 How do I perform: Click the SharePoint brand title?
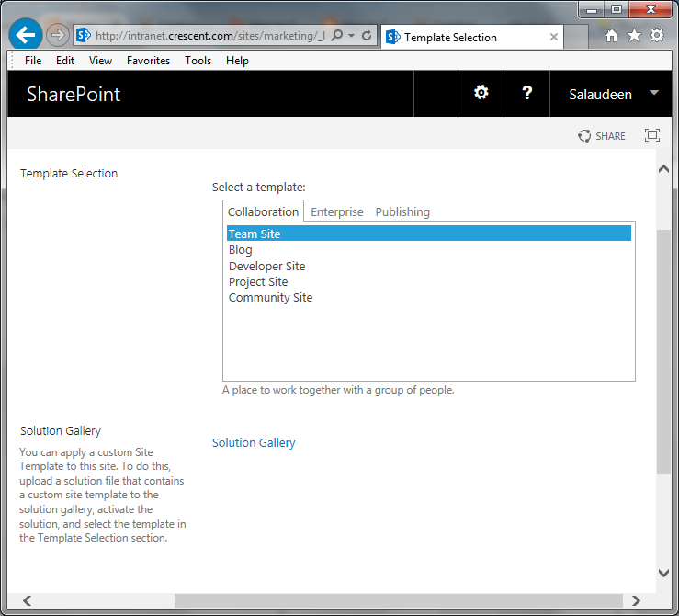pyautogui.click(x=74, y=94)
